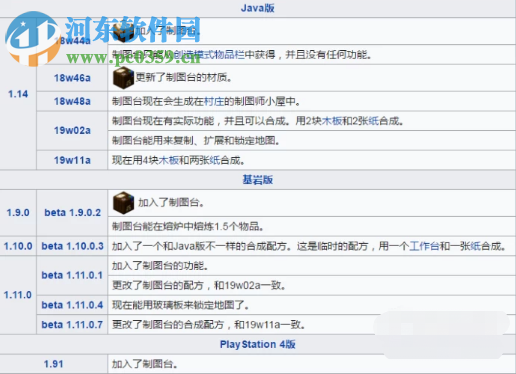The image size is (516, 374).
Task: Open the 工作台 link
Action: click(424, 246)
